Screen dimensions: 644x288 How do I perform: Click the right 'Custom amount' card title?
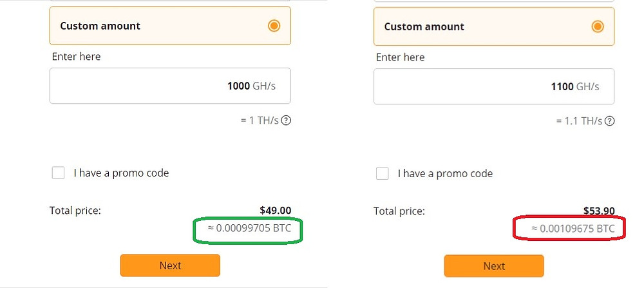click(424, 26)
